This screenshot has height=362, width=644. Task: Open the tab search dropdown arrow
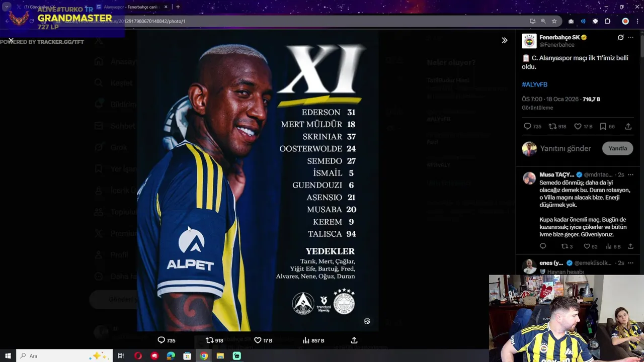tap(6, 7)
